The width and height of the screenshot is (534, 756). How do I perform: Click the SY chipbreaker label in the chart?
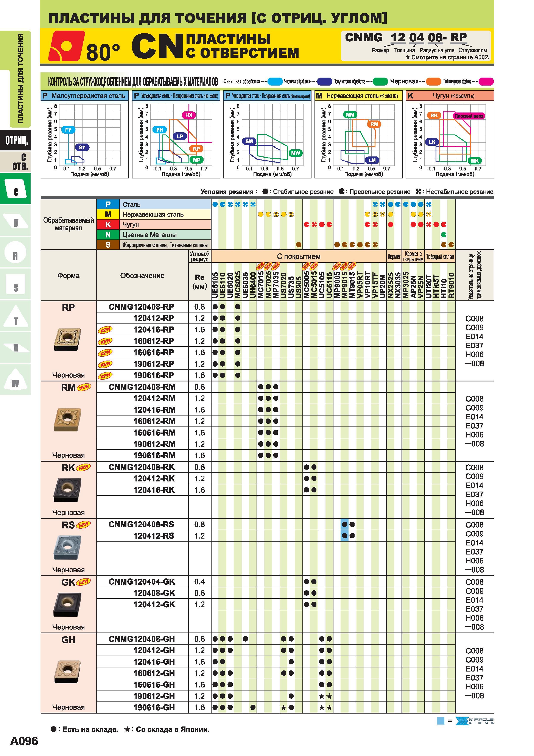point(82,147)
